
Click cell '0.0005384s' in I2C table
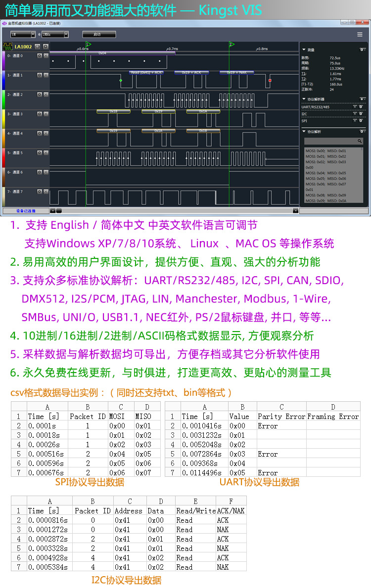pyautogui.click(x=48, y=567)
